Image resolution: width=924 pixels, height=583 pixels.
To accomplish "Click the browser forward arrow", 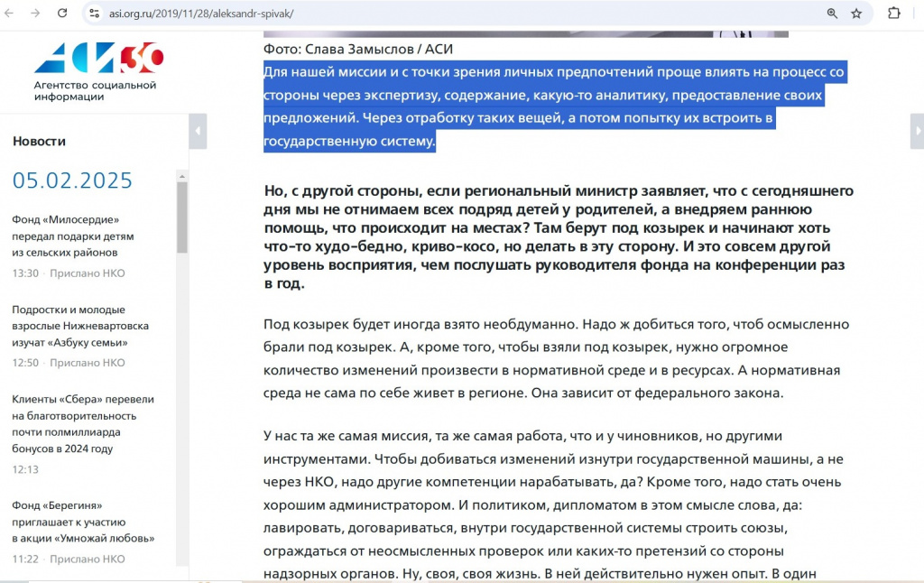I will (x=35, y=14).
